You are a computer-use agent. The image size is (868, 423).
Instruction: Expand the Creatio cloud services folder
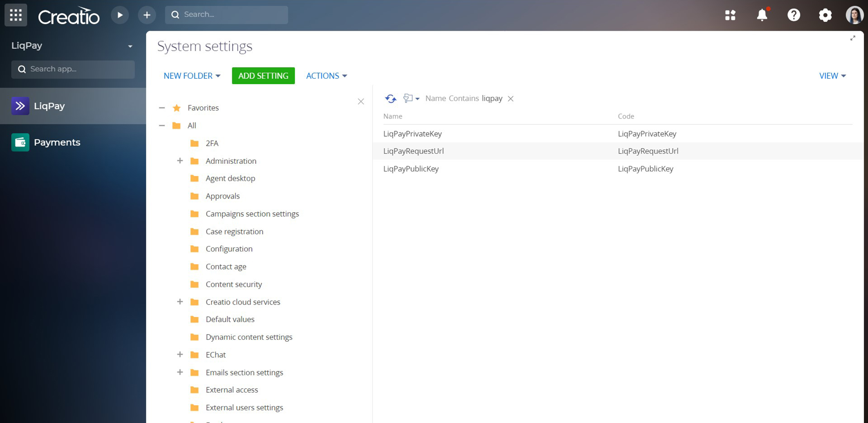180,302
